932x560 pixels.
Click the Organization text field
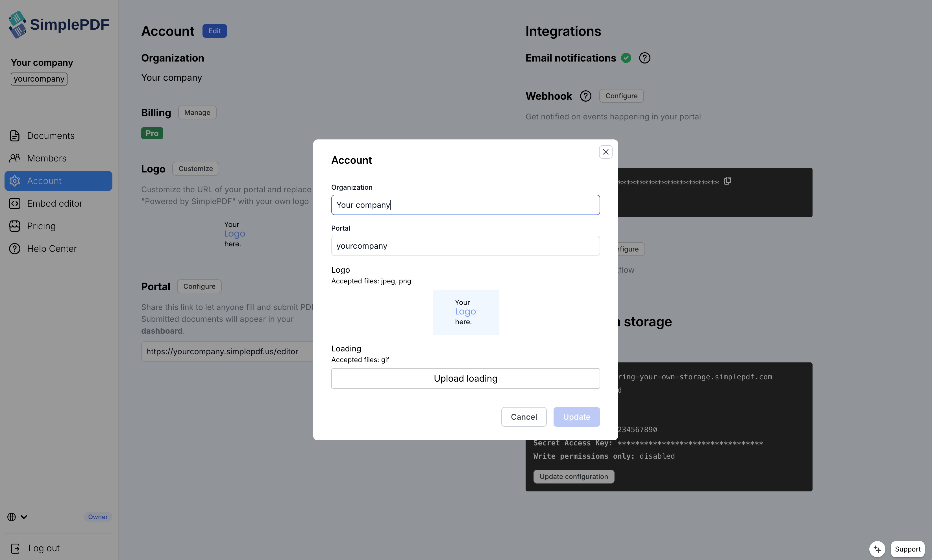pyautogui.click(x=465, y=205)
